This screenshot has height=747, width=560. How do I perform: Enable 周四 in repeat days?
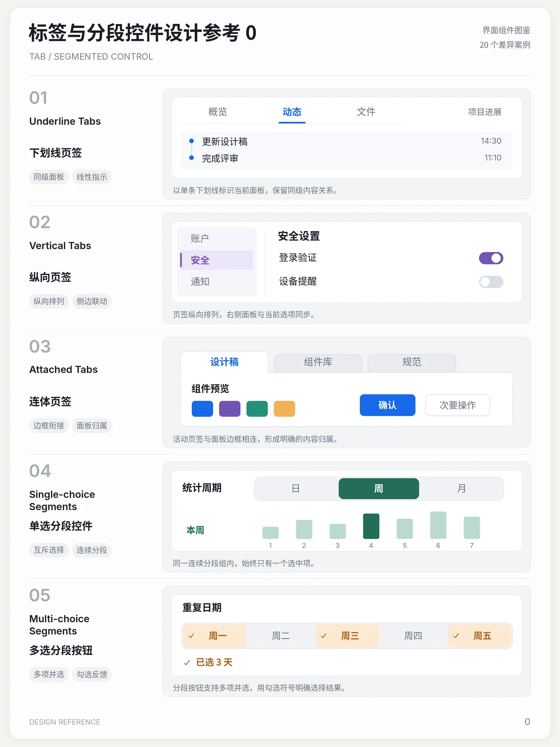[413, 636]
